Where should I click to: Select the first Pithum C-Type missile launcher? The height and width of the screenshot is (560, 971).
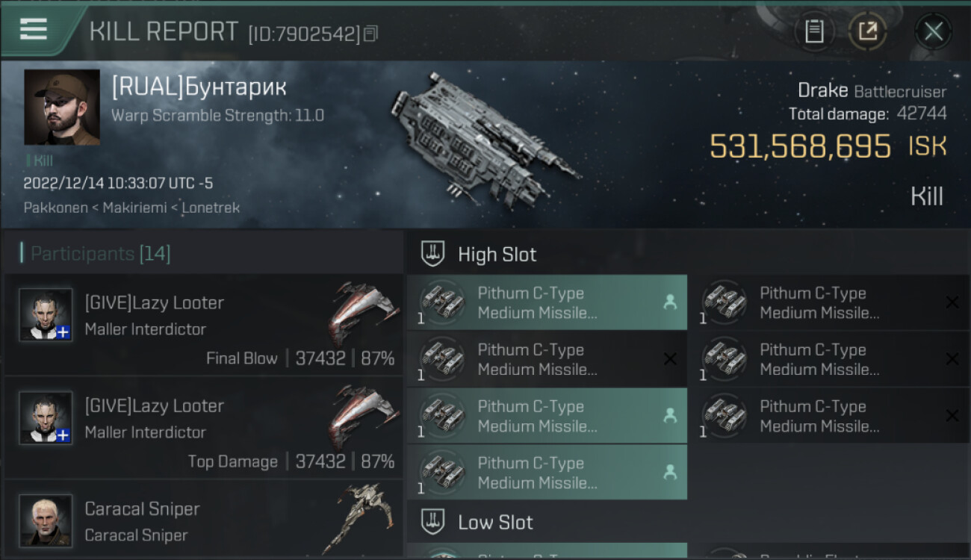547,302
